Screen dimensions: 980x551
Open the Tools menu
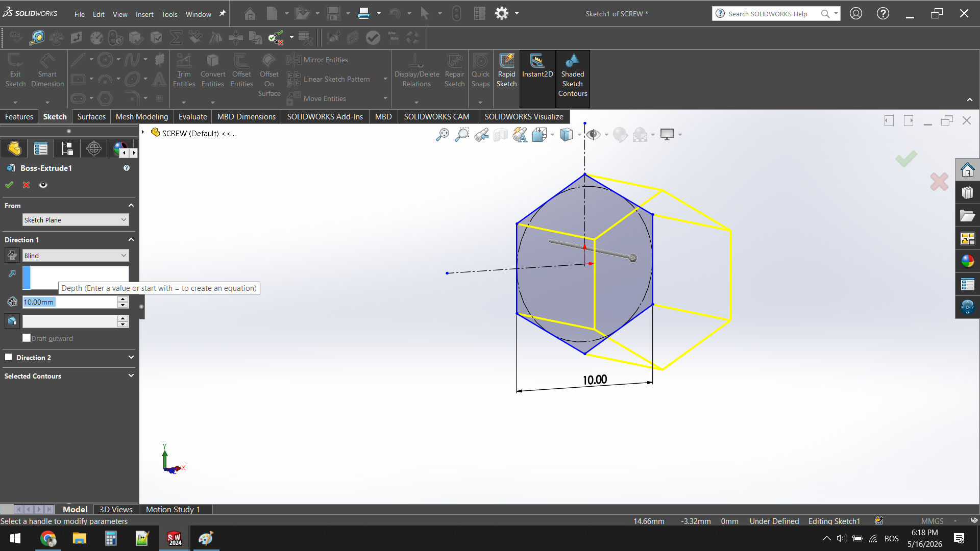(x=169, y=14)
